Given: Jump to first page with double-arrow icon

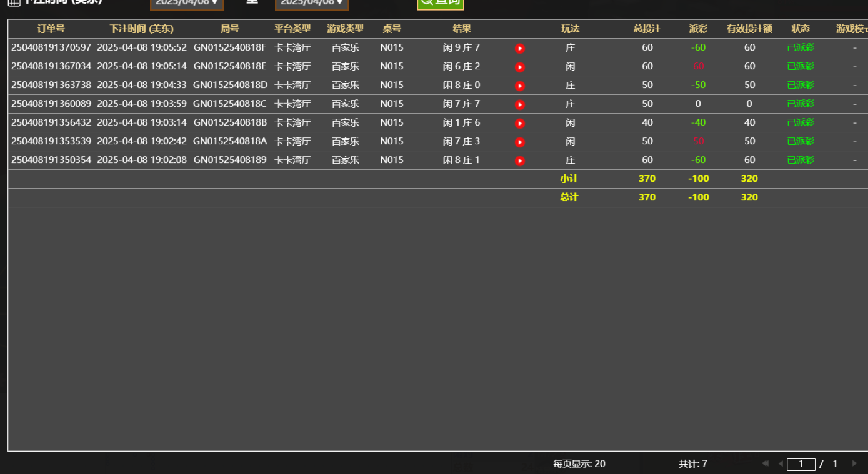Looking at the screenshot, I should [766, 463].
